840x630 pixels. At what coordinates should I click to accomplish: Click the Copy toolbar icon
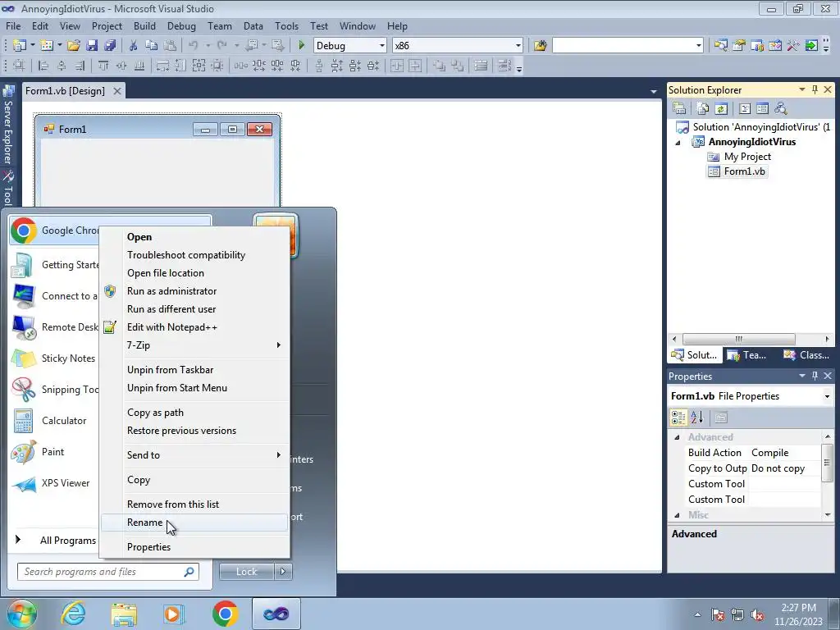tap(152, 46)
